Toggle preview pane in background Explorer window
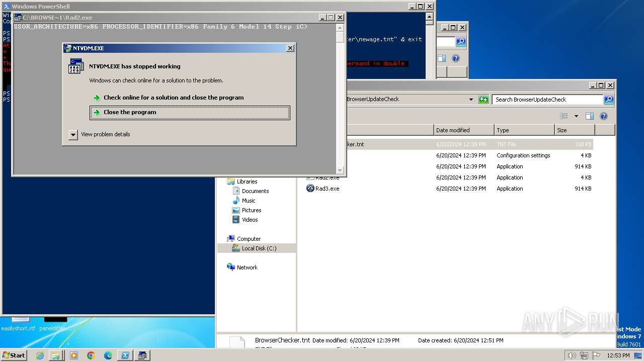 (x=442, y=58)
